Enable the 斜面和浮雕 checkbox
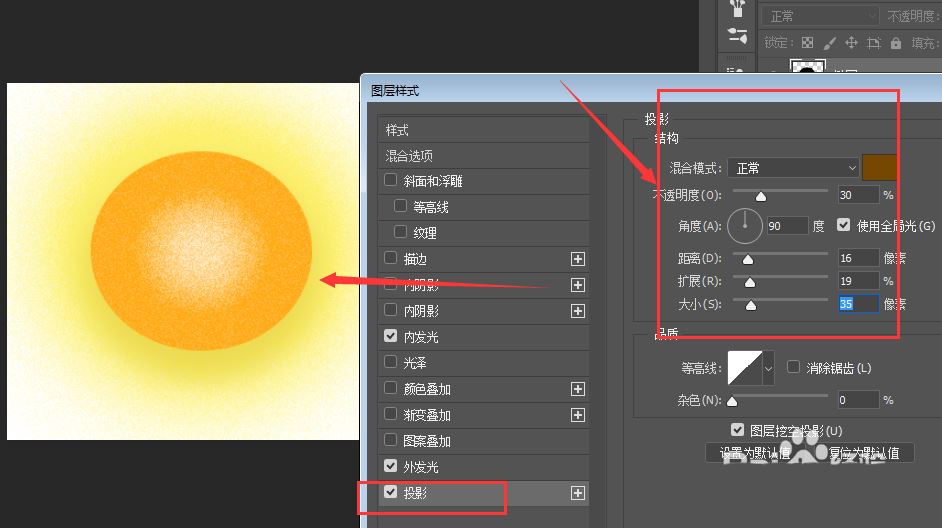The image size is (942, 528). tap(390, 180)
